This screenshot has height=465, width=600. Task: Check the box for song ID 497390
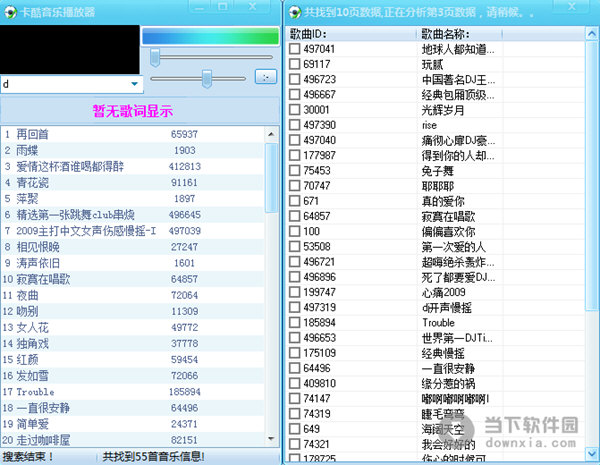[295, 125]
